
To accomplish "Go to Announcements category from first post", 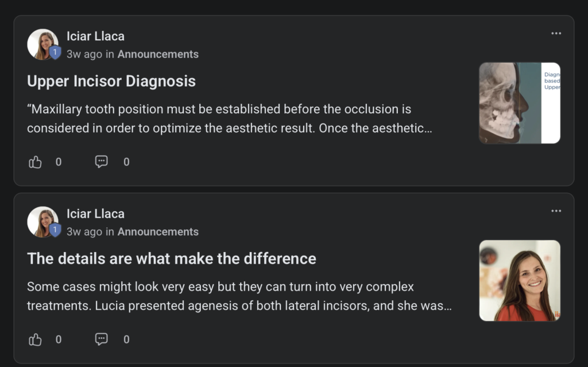I will (158, 54).
